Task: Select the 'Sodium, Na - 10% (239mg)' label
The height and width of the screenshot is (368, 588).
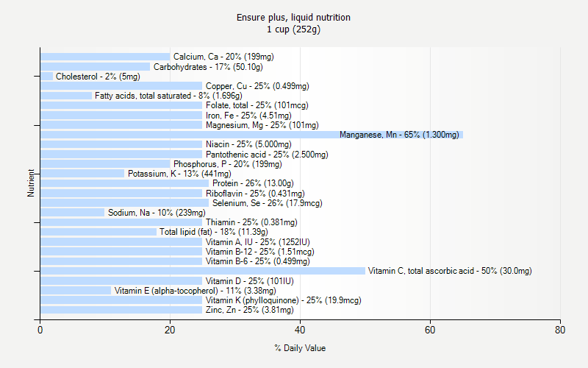Action: (157, 213)
